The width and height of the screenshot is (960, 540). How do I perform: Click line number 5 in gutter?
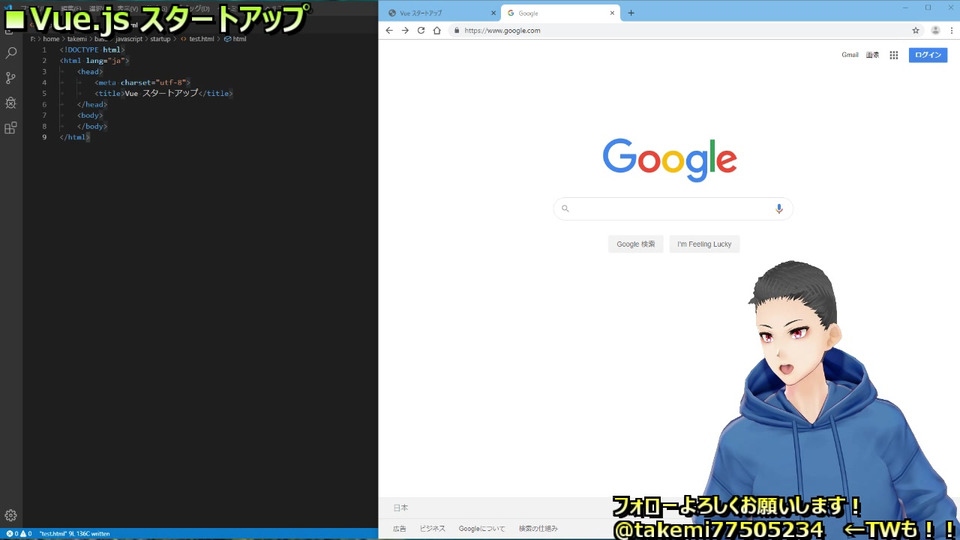(x=44, y=94)
